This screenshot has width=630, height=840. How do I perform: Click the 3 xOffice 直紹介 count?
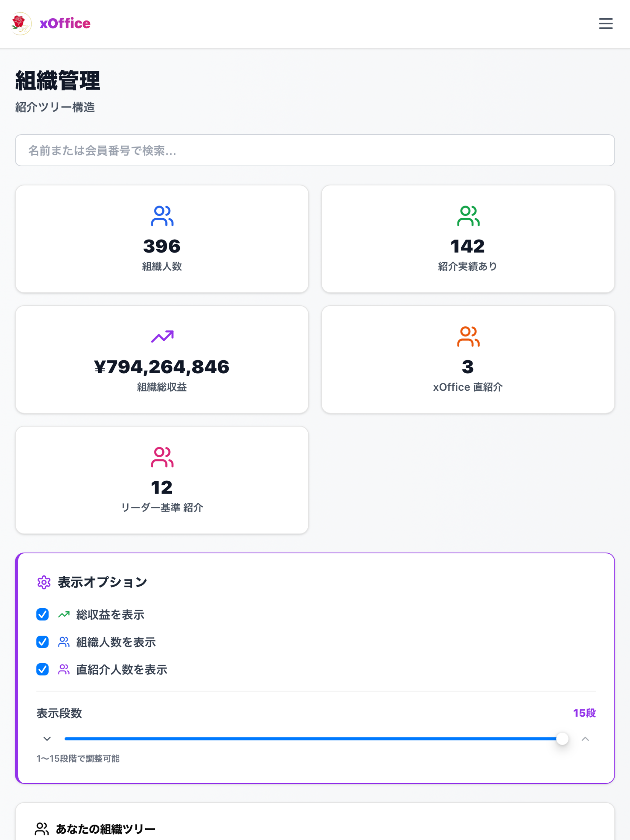(468, 367)
